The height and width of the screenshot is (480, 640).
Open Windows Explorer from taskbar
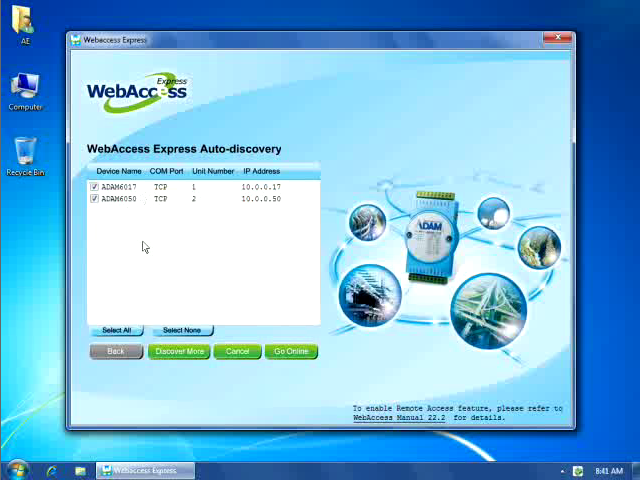point(80,471)
